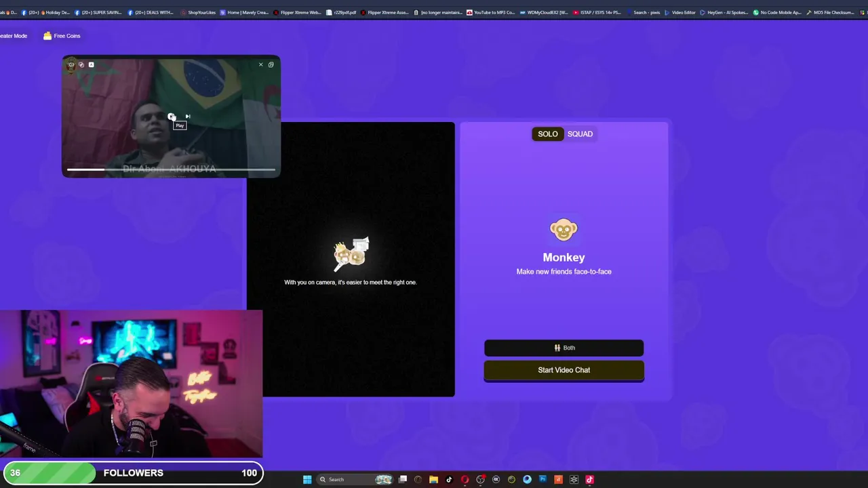The height and width of the screenshot is (488, 868).
Task: Play the picture-in-picture video
Action: pyautogui.click(x=172, y=117)
